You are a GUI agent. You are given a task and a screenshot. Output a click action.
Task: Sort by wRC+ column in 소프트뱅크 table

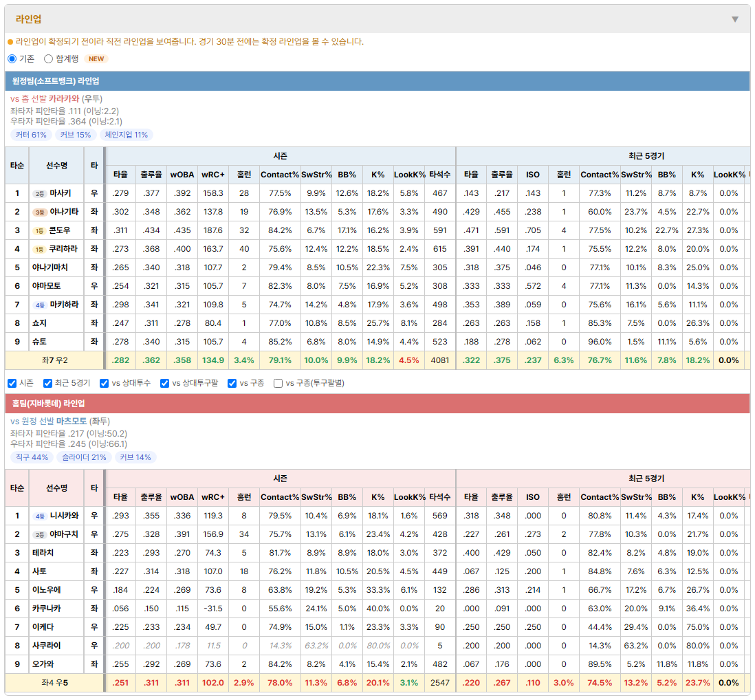click(x=213, y=175)
